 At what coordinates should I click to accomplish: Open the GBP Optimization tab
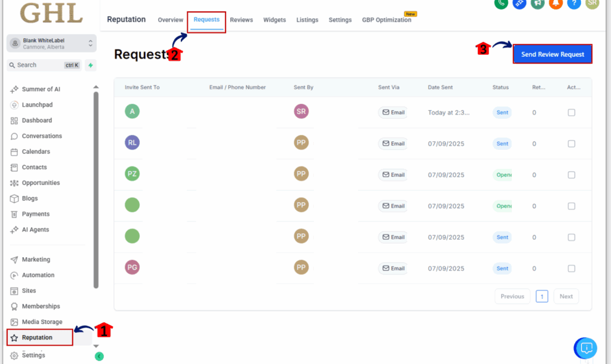(x=387, y=20)
